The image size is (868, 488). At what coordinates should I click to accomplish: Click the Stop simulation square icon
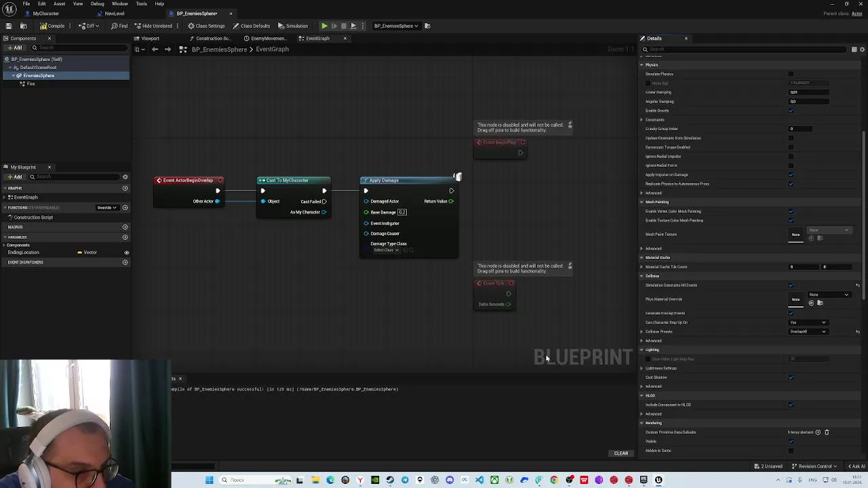pyautogui.click(x=343, y=26)
